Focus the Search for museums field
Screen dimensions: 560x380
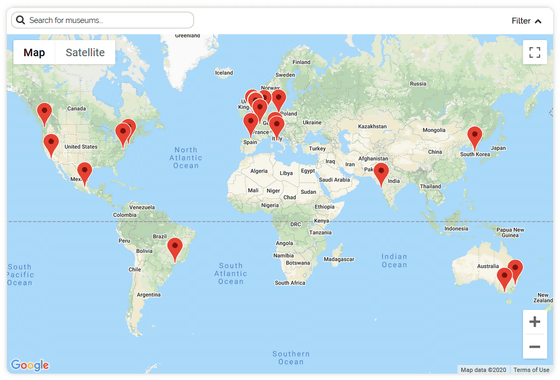[102, 20]
